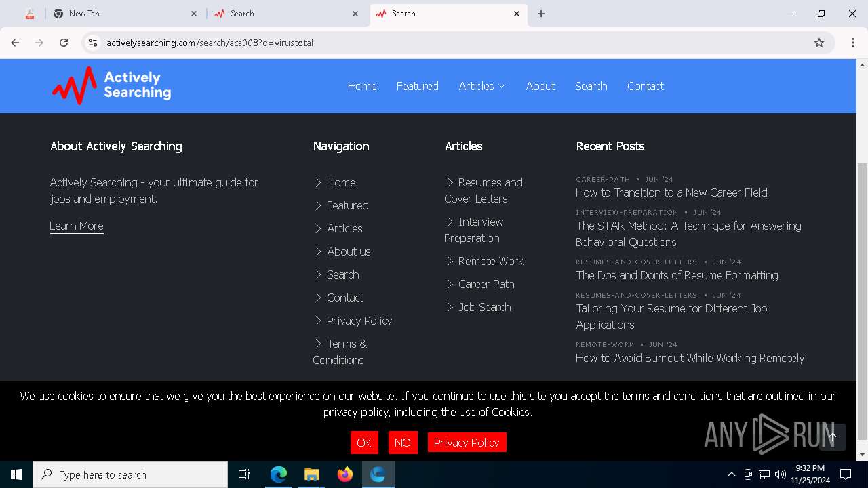Switch to the first pinned tab

coord(29,14)
